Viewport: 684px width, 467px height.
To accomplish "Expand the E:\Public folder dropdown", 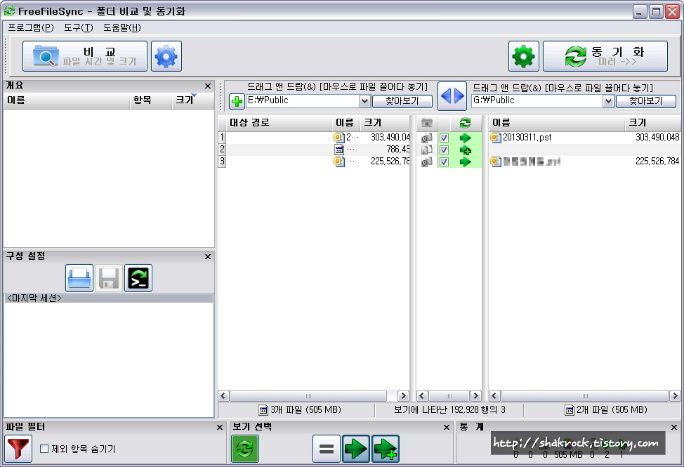I will pyautogui.click(x=365, y=101).
